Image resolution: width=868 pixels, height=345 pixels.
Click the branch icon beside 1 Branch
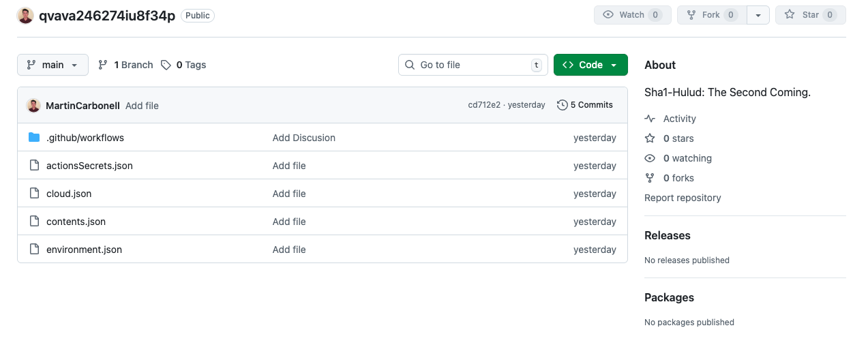[103, 65]
